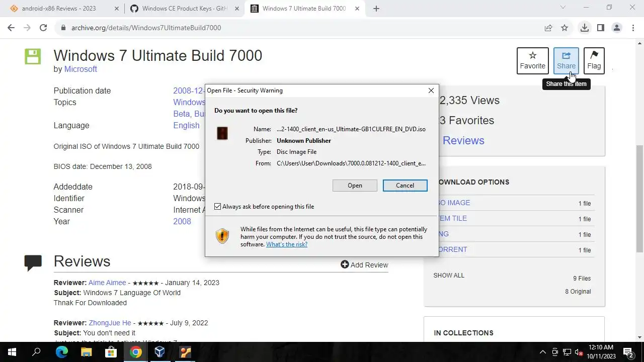
Task: Open reviewer ZhongJue He profile
Action: [110, 323]
